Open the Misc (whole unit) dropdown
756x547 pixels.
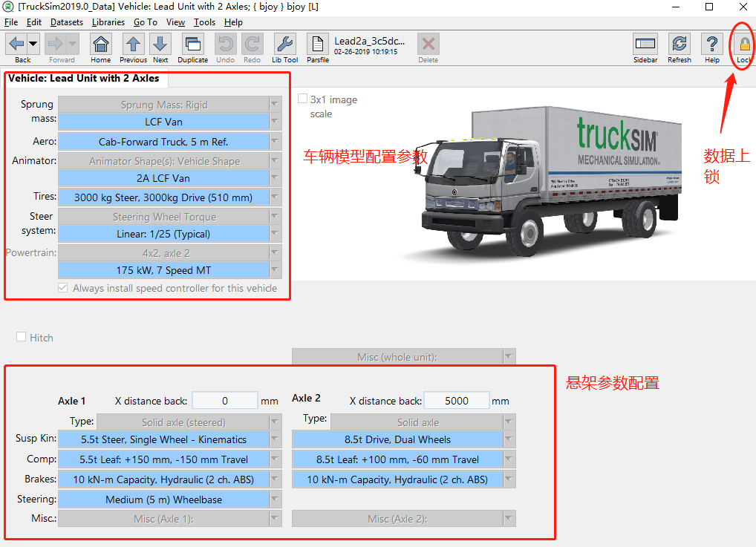508,356
